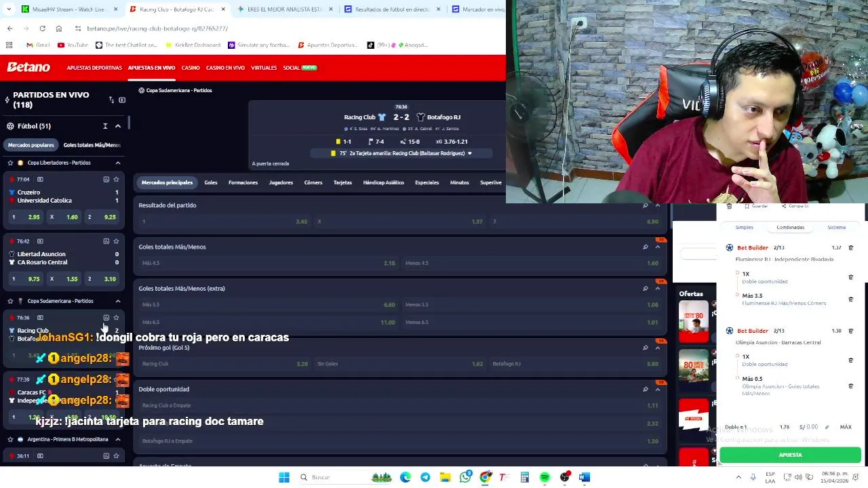The width and height of the screenshot is (868, 488).
Task: Open Casino en Vivo menu item
Action: [225, 68]
